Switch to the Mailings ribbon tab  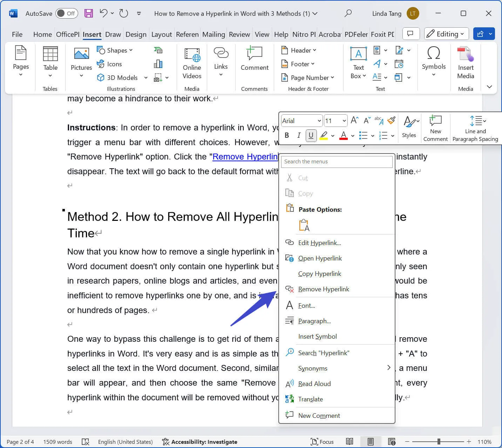(x=213, y=34)
